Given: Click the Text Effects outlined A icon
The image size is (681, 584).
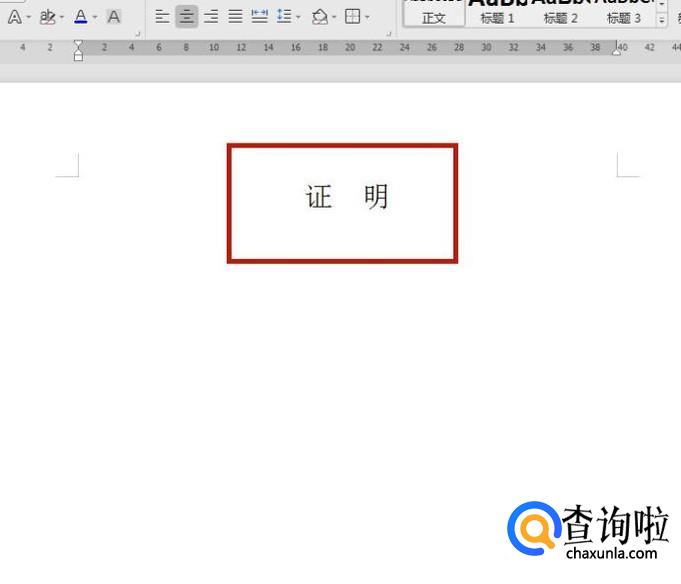Looking at the screenshot, I should [x=15, y=17].
